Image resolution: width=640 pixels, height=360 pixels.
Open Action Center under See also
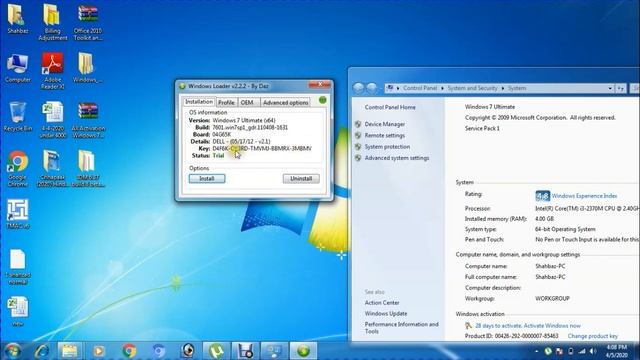pos(382,303)
